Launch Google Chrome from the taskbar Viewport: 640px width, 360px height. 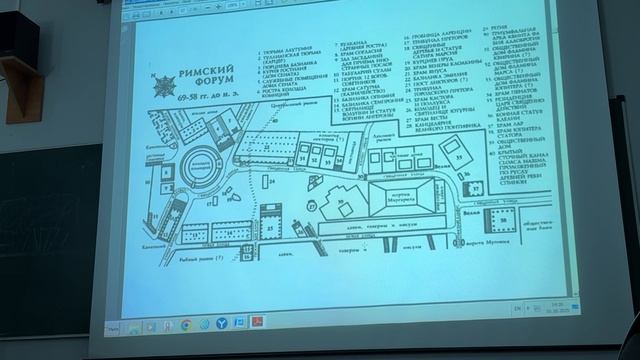click(187, 325)
